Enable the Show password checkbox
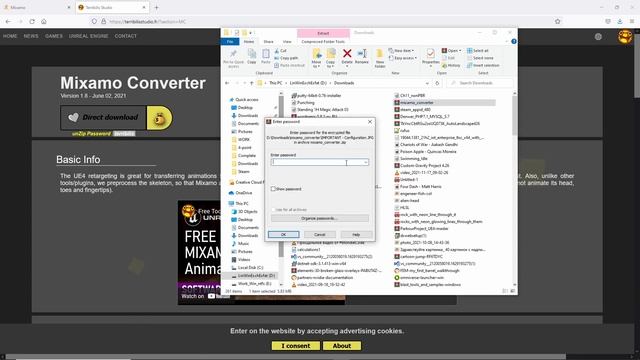Image resolution: width=640 pixels, height=360 pixels. (x=273, y=189)
